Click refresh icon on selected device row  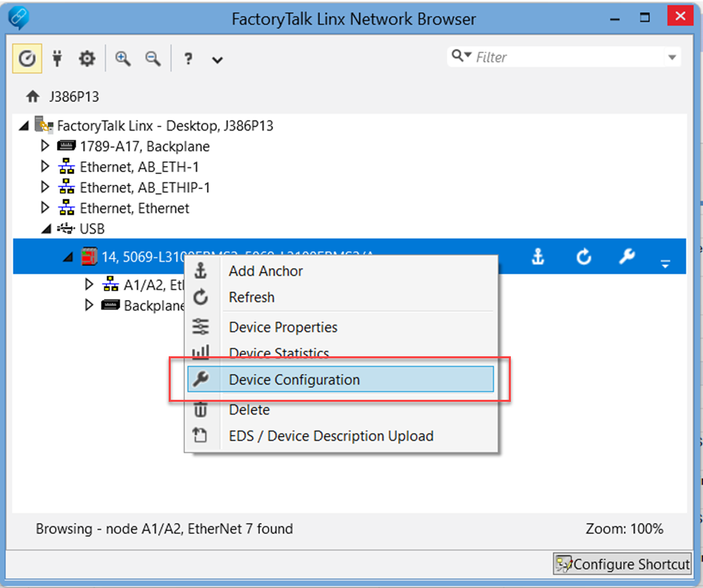pyautogui.click(x=584, y=257)
